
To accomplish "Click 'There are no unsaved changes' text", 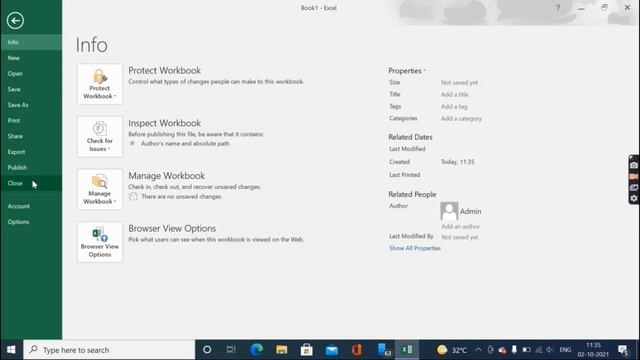I will pyautogui.click(x=182, y=196).
